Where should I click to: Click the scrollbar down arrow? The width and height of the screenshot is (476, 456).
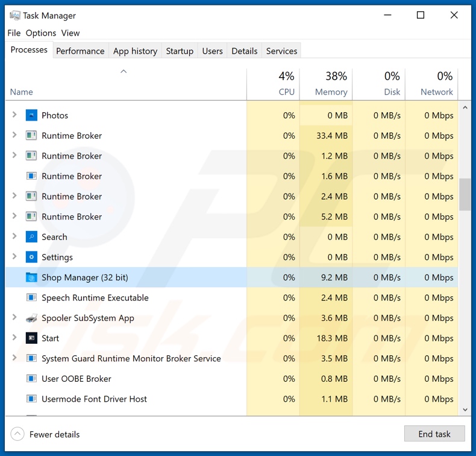[x=465, y=410]
